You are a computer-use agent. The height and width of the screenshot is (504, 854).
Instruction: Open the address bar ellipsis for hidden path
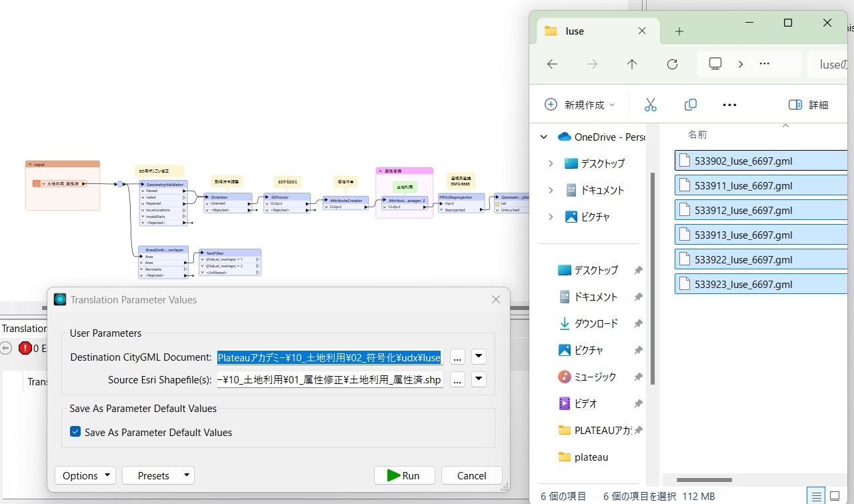pos(765,64)
